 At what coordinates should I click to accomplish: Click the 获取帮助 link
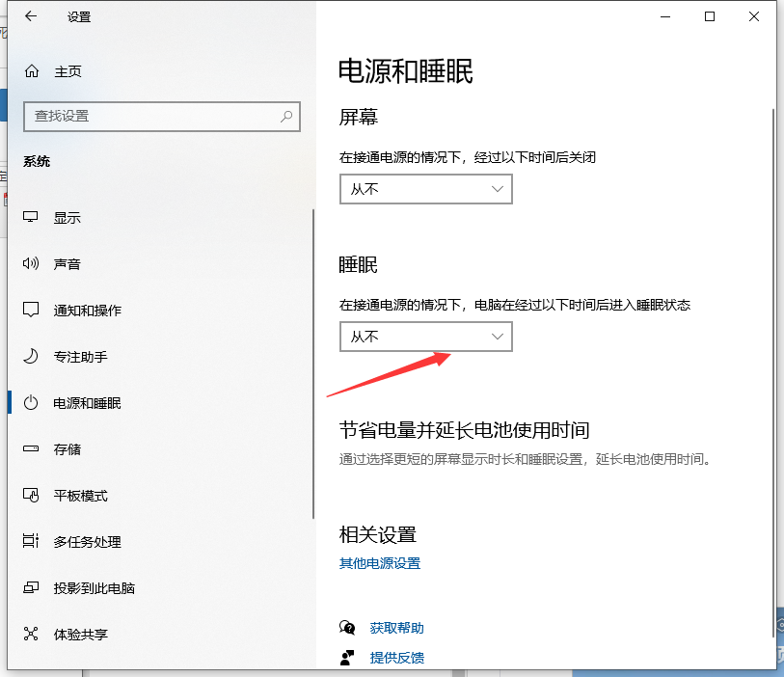tap(397, 628)
